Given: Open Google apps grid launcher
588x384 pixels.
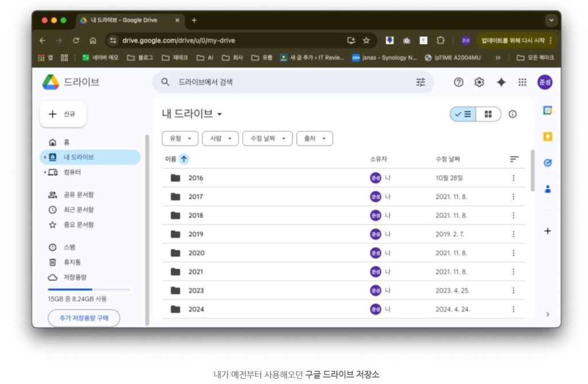Looking at the screenshot, I should (522, 82).
